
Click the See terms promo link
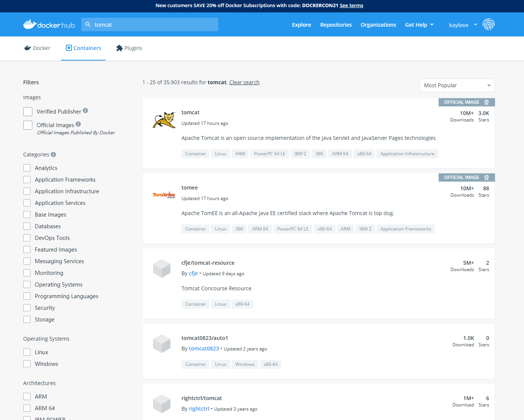351,6
